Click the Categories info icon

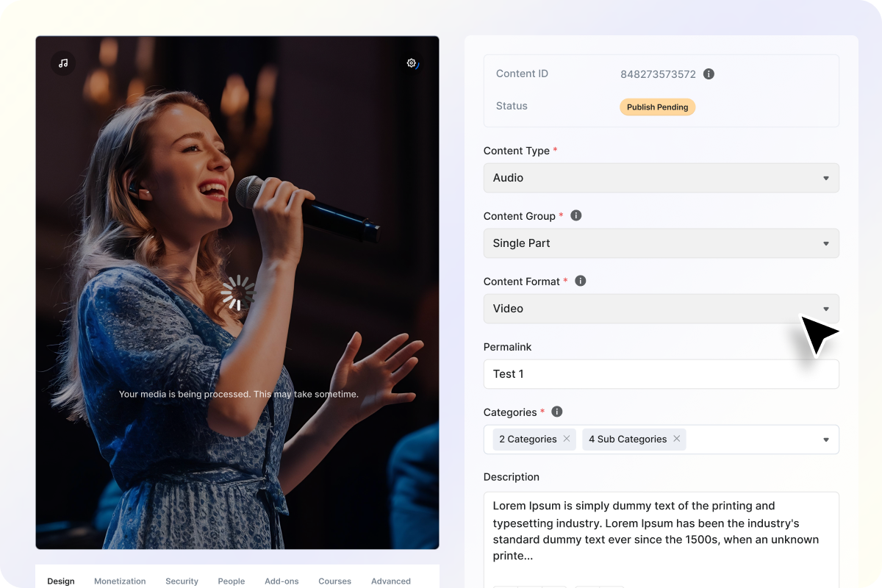tap(557, 412)
